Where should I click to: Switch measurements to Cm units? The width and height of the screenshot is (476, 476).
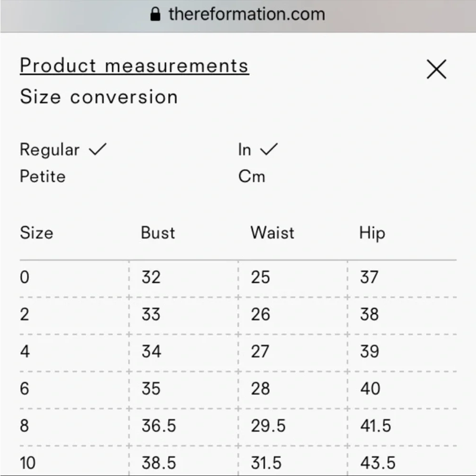252,176
